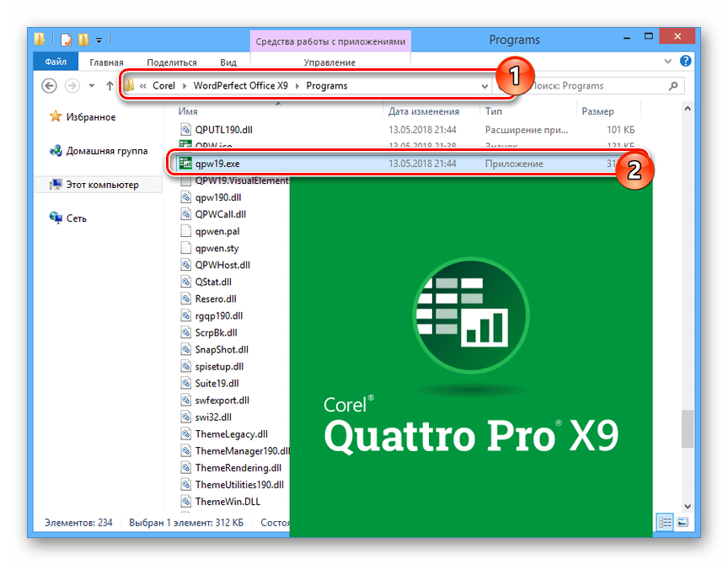Screen dimensions: 728x565
Task: Switch to details view icon
Action: (665, 522)
